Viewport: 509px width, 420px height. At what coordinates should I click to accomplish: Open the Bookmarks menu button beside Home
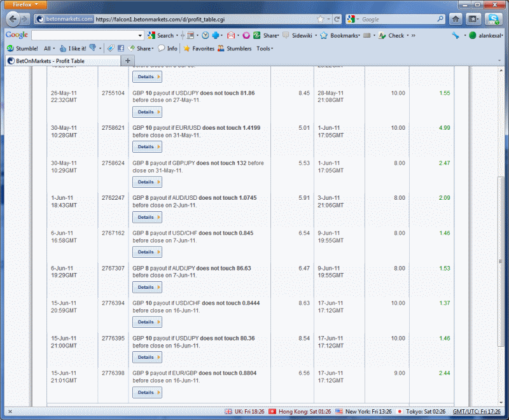[473, 19]
